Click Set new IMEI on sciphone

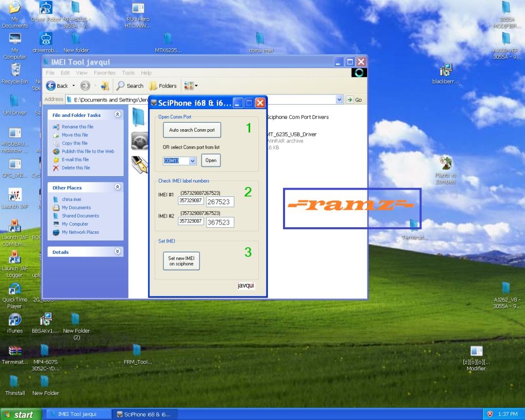pyautogui.click(x=181, y=261)
